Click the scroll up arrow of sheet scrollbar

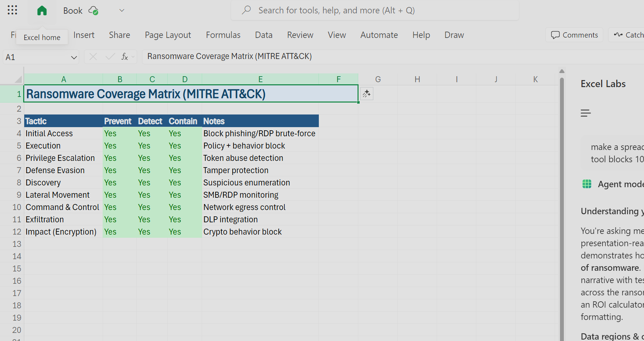pos(562,71)
